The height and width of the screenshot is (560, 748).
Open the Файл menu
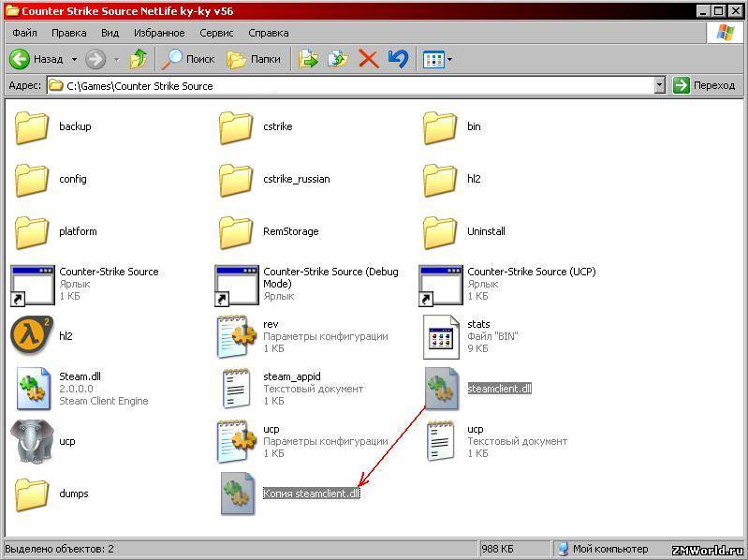pyautogui.click(x=24, y=33)
